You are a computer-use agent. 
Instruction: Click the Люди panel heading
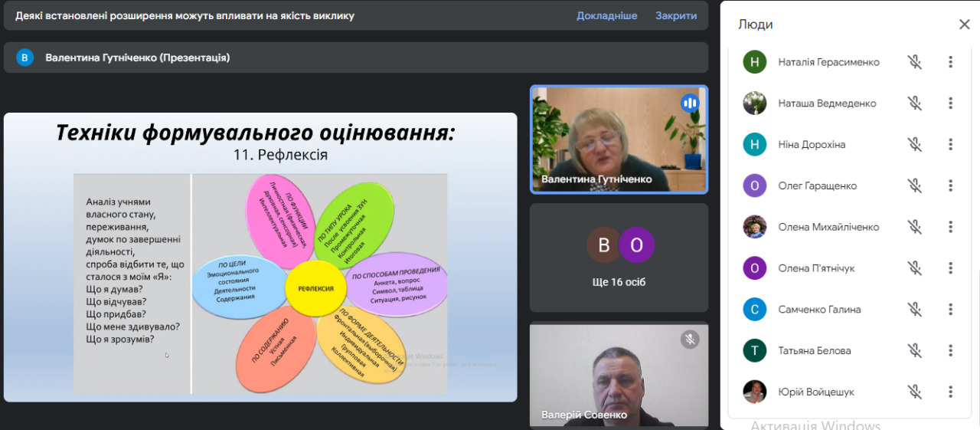coord(756,25)
